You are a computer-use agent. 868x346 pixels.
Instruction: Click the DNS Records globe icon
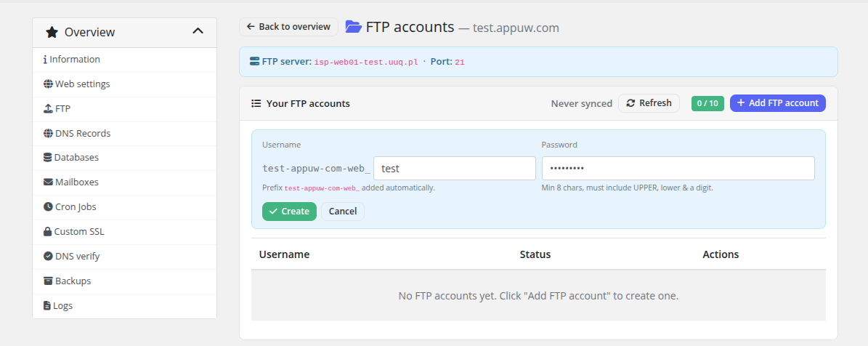[48, 134]
